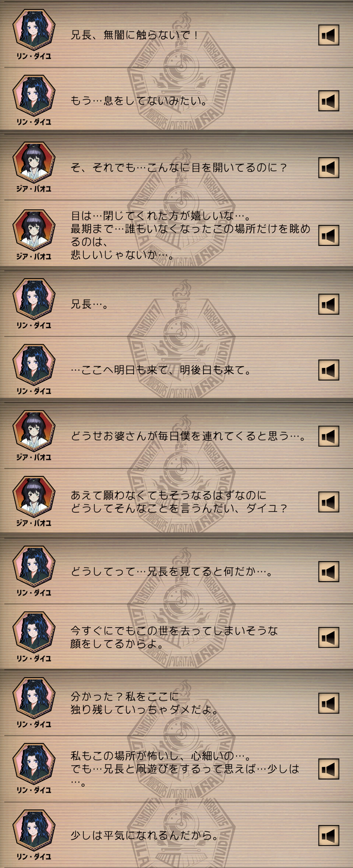
Task: Play voice for 今すぐにでもこの世を去って line
Action: point(328,637)
